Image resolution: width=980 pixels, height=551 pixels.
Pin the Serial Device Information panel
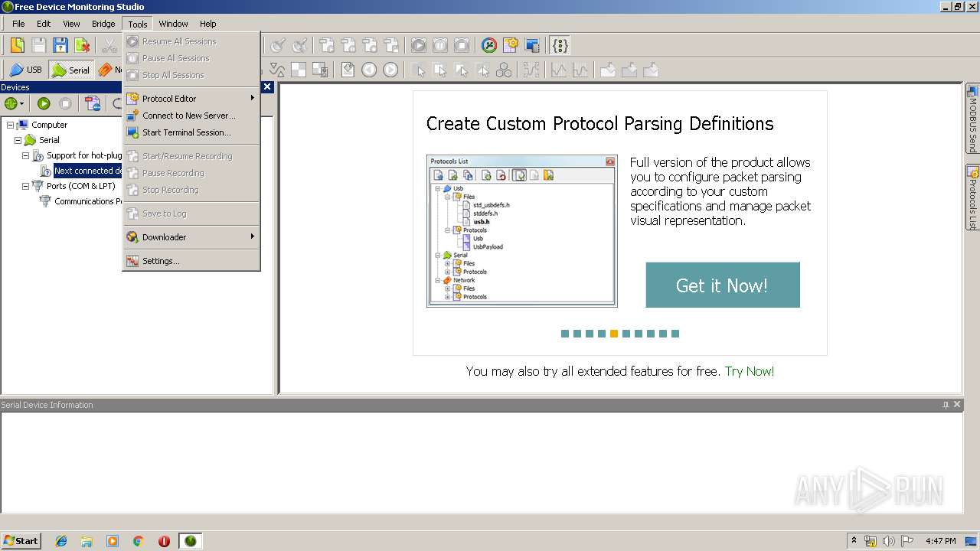(x=946, y=405)
